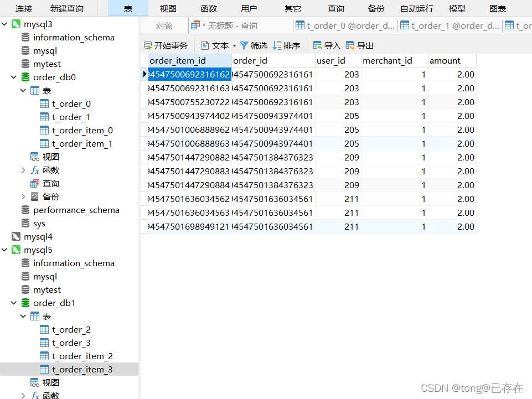Open the 模型 toolbar item
The image size is (532, 399).
click(457, 8)
